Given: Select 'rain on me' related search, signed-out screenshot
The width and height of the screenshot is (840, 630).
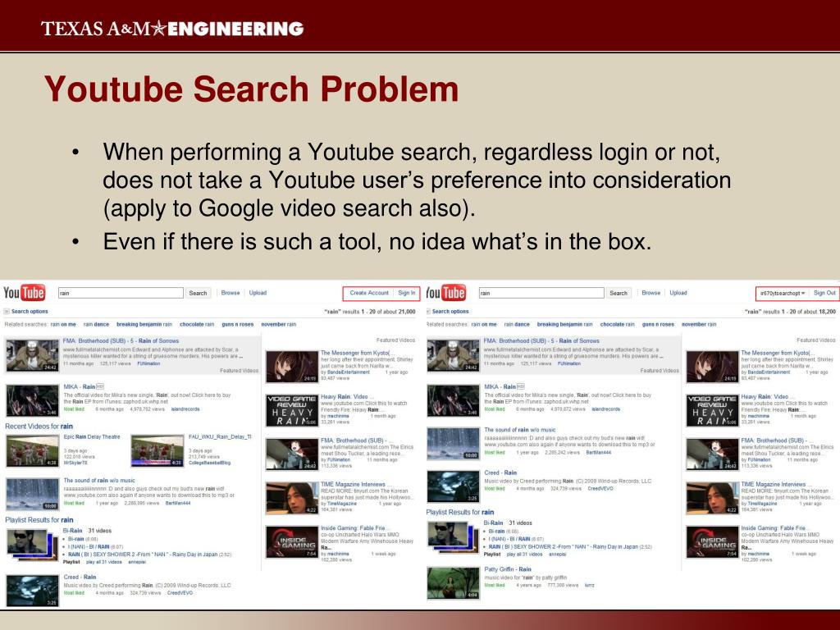Looking at the screenshot, I should click(x=63, y=324).
